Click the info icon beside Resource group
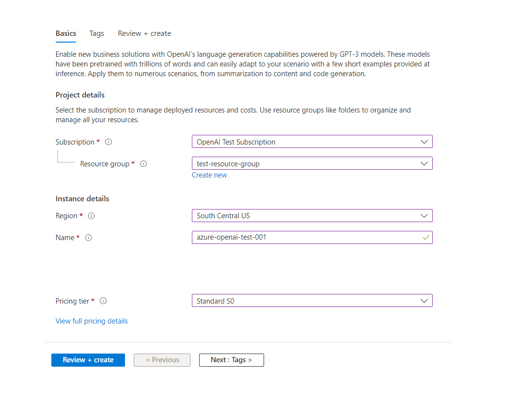The height and width of the screenshot is (420, 532). coord(143,164)
